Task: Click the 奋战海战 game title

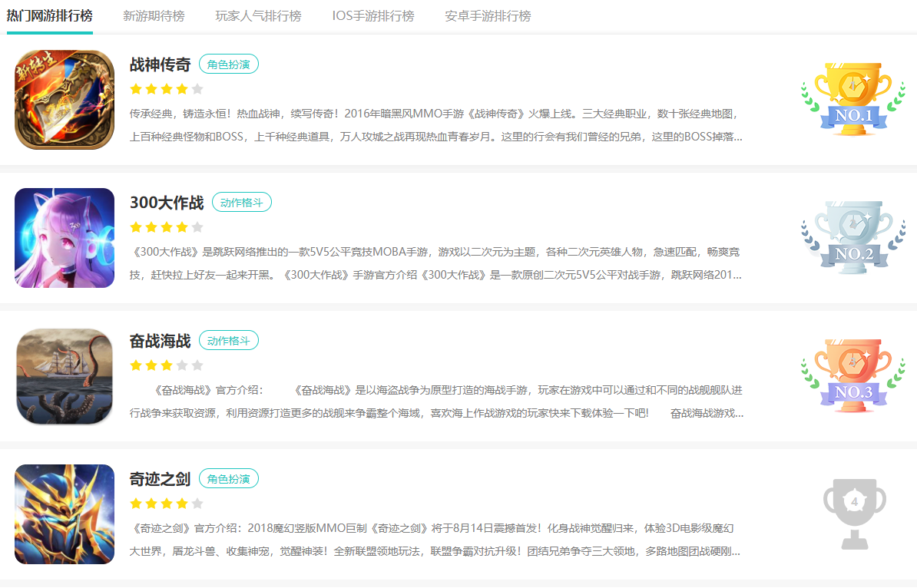Action: coord(160,341)
